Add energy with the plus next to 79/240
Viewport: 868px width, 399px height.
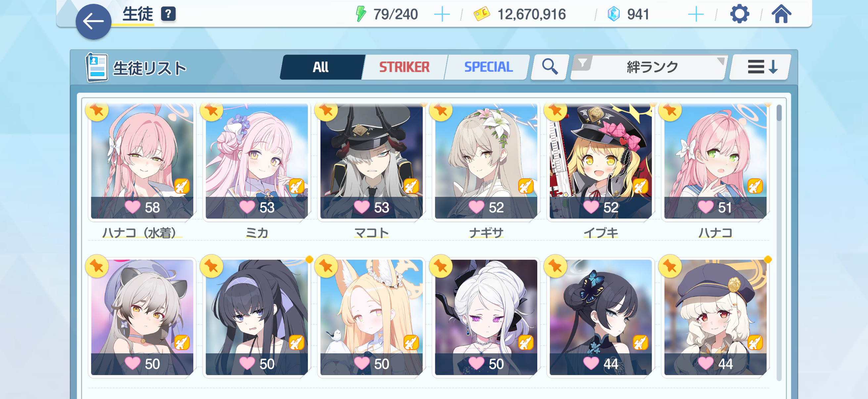pyautogui.click(x=442, y=15)
